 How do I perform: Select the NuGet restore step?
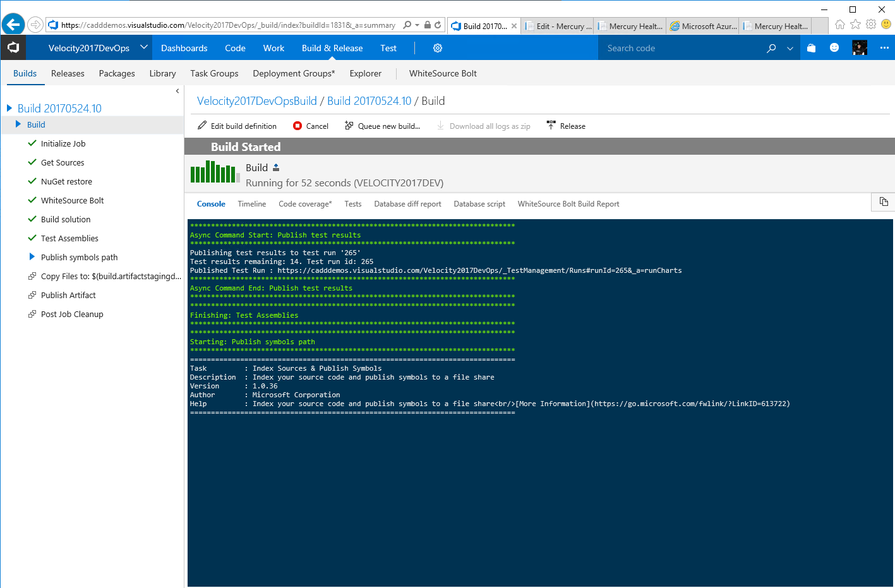(66, 181)
